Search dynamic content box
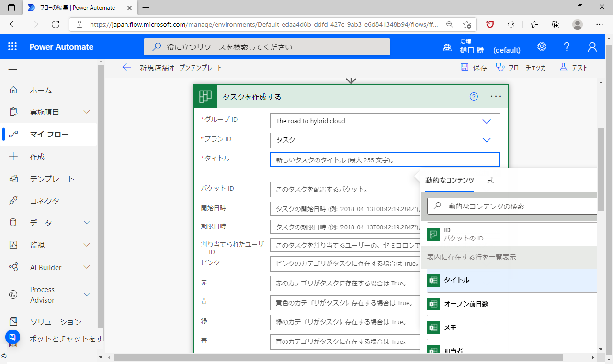Viewport: 613px width, 364px height. (512, 206)
